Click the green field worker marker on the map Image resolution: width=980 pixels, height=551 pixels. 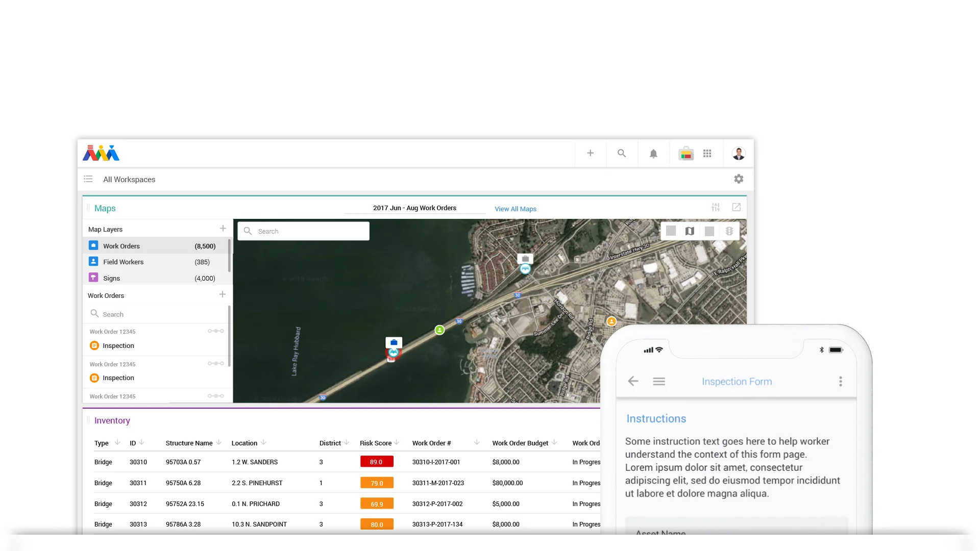coord(439,330)
